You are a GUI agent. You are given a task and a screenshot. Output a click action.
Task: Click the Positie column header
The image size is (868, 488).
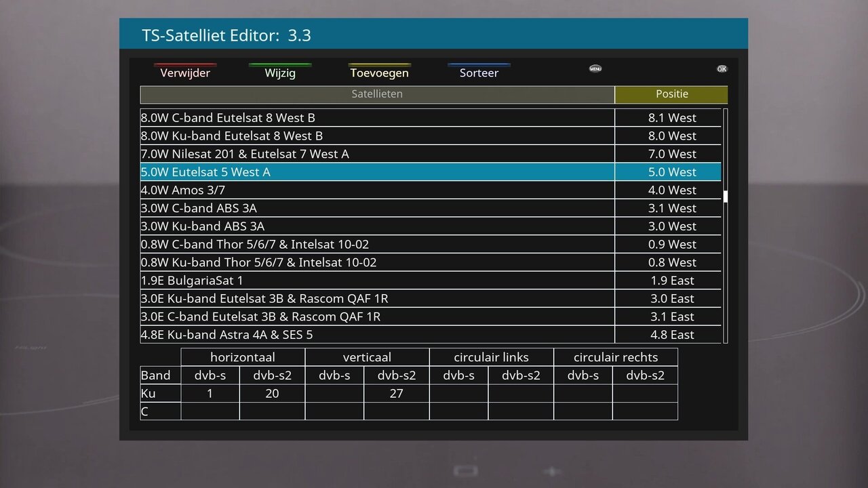coord(671,94)
